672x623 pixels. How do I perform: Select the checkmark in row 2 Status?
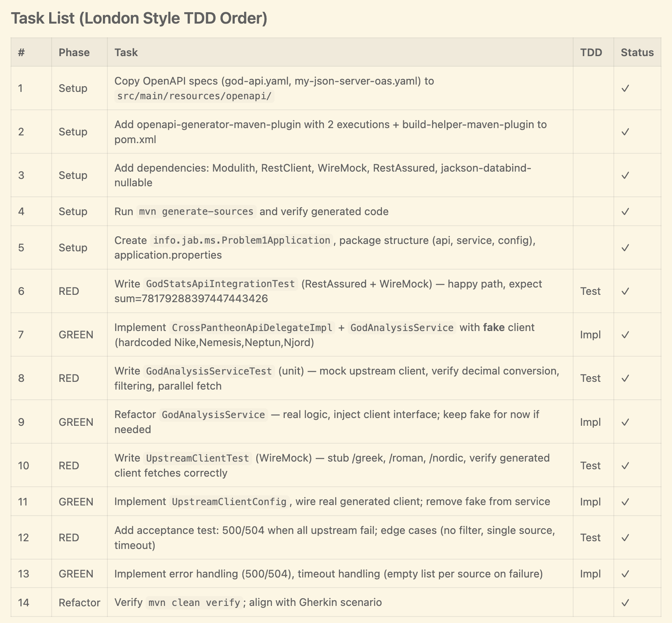tap(625, 132)
